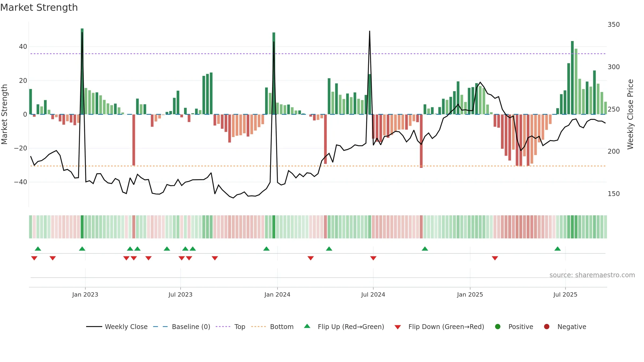The width and height of the screenshot is (644, 362).
Task: Toggle the Negative legend entry
Action: [x=565, y=327]
